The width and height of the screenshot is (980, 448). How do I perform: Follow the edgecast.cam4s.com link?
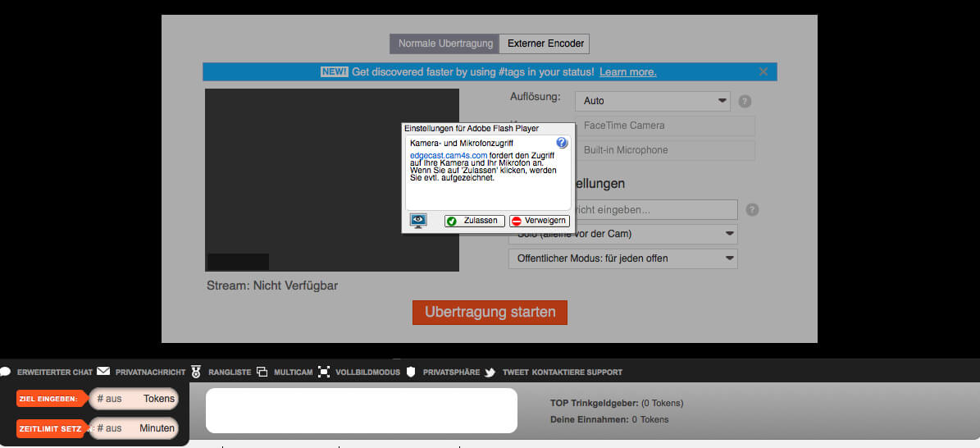pyautogui.click(x=448, y=155)
